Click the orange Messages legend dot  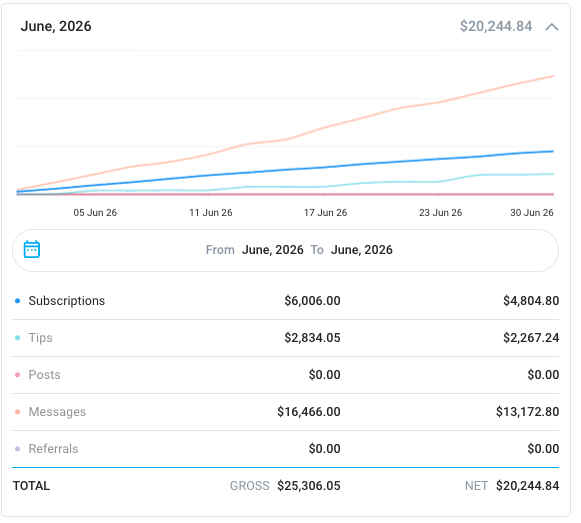pos(17,412)
